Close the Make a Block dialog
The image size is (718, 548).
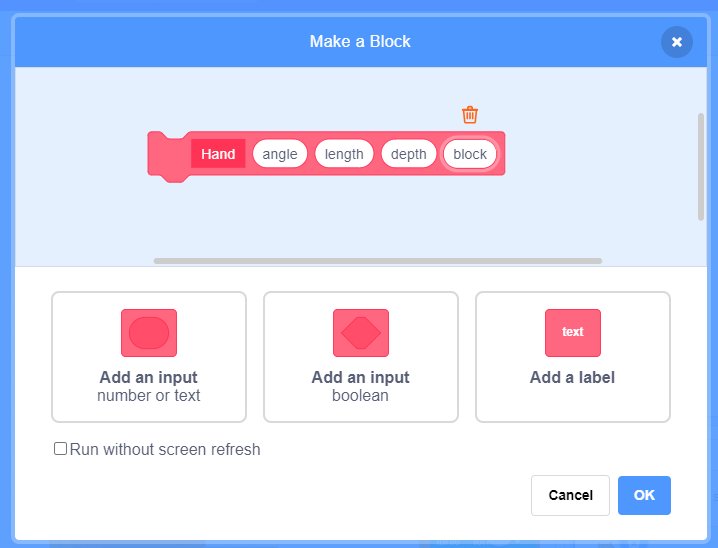677,42
